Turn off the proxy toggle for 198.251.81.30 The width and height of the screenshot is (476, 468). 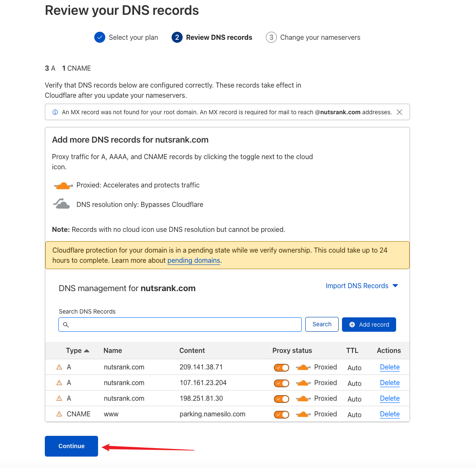click(x=281, y=399)
